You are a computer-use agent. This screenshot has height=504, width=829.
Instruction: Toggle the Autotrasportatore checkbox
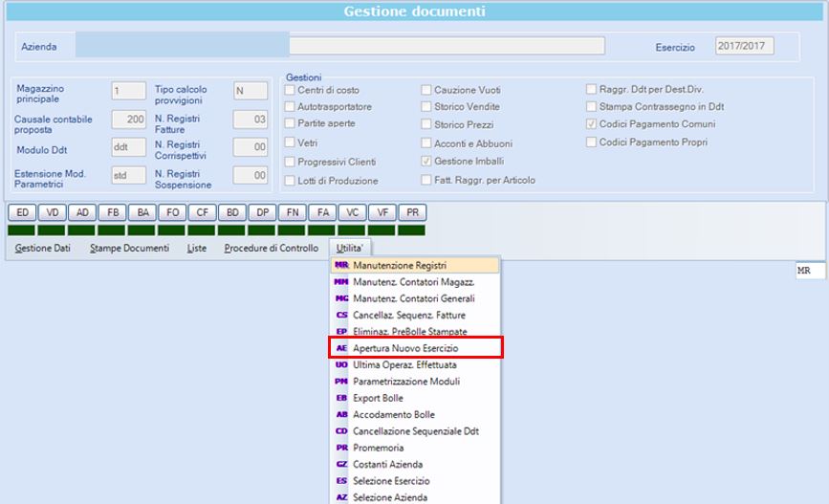[x=290, y=106]
